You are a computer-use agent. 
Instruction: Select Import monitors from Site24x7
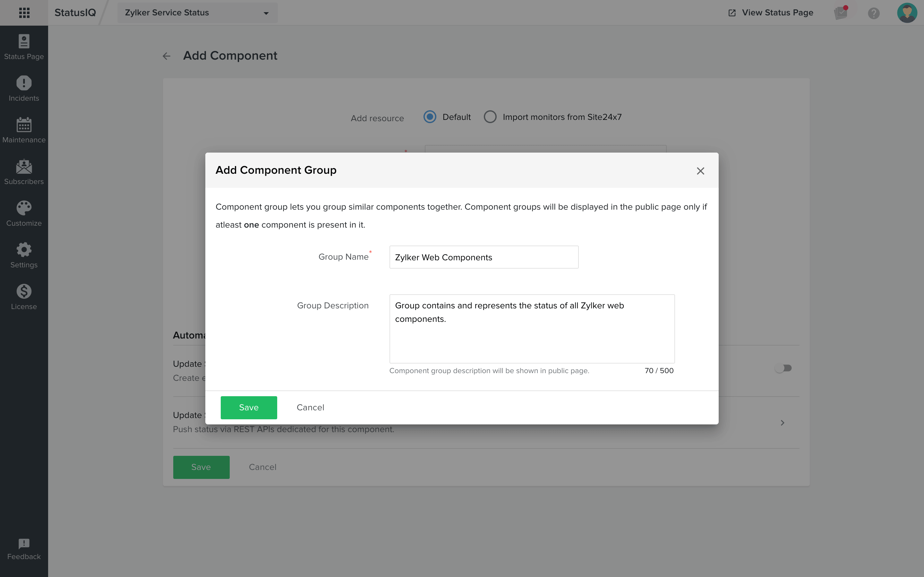pos(490,117)
